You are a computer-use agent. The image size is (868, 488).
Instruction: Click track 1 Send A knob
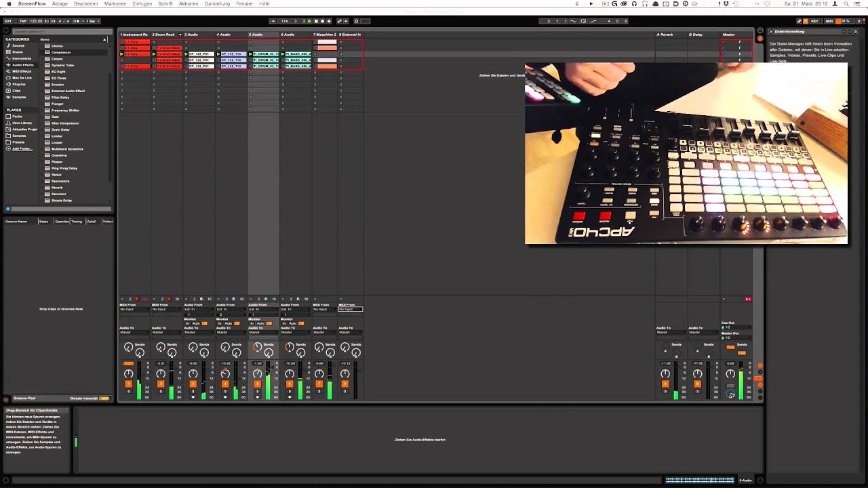click(x=128, y=347)
